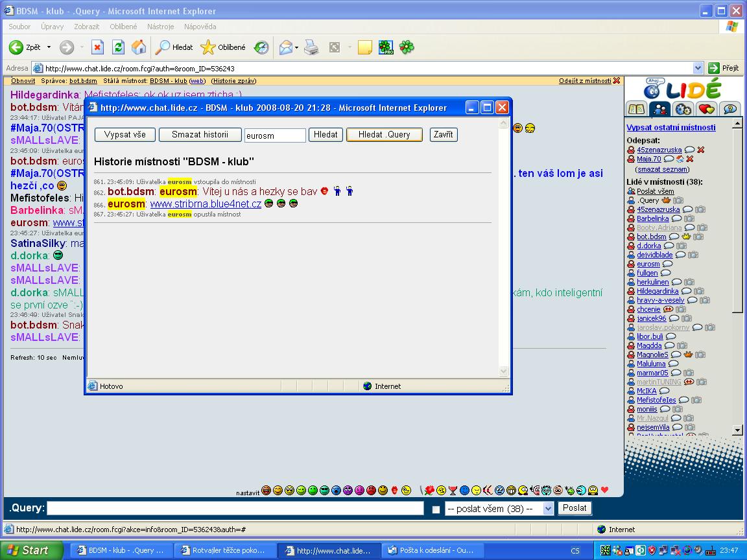
Task: Expand the address bar dropdown arrow
Action: pos(698,68)
